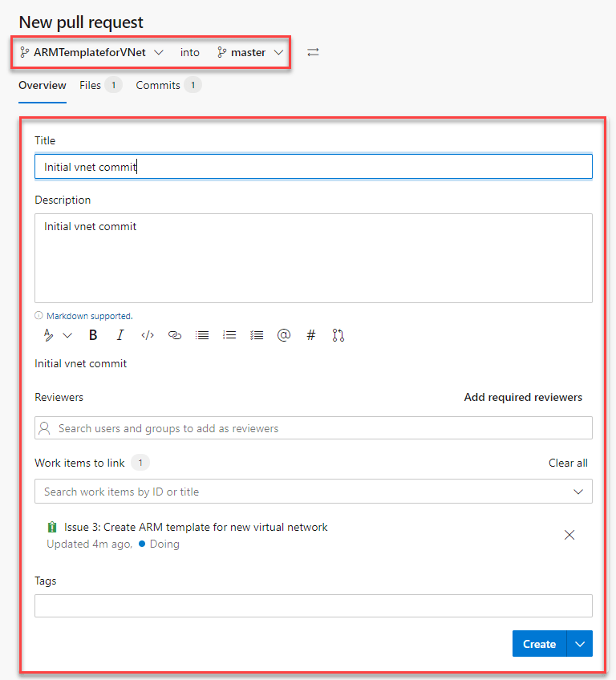Open master target branch dropdown
Screen dimensions: 616x680
(x=250, y=52)
